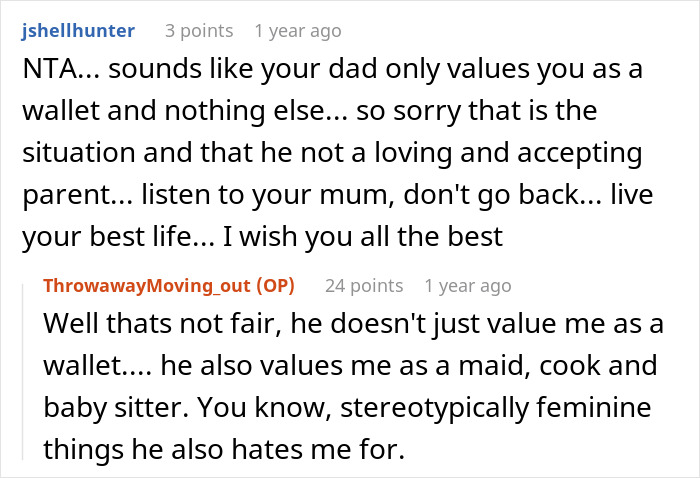Open the reply's '1 year ago' timestamp
Viewport: 700px width, 478px height.
(x=468, y=286)
